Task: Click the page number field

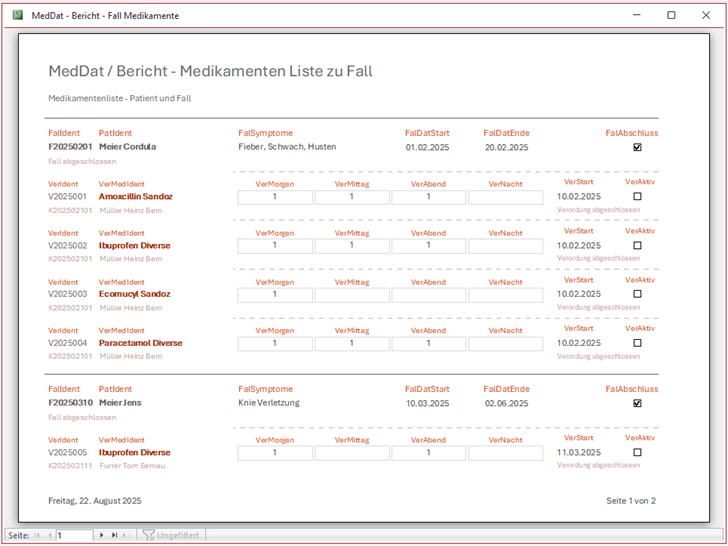Action: 74,536
